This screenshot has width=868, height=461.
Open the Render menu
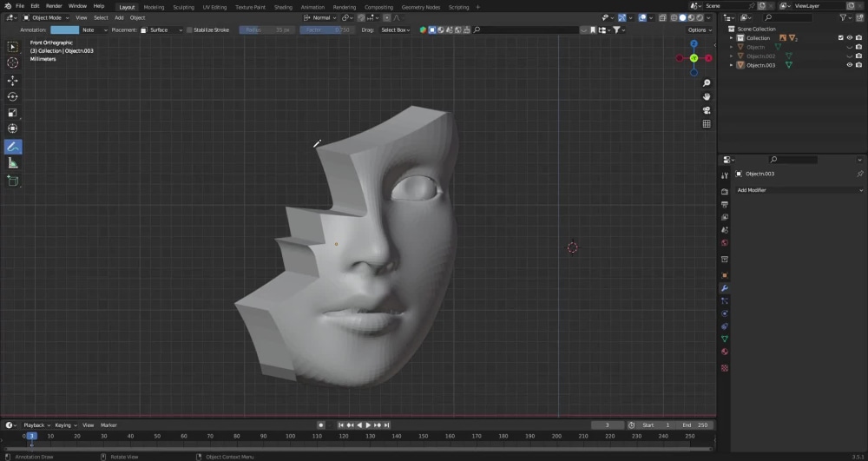point(53,6)
